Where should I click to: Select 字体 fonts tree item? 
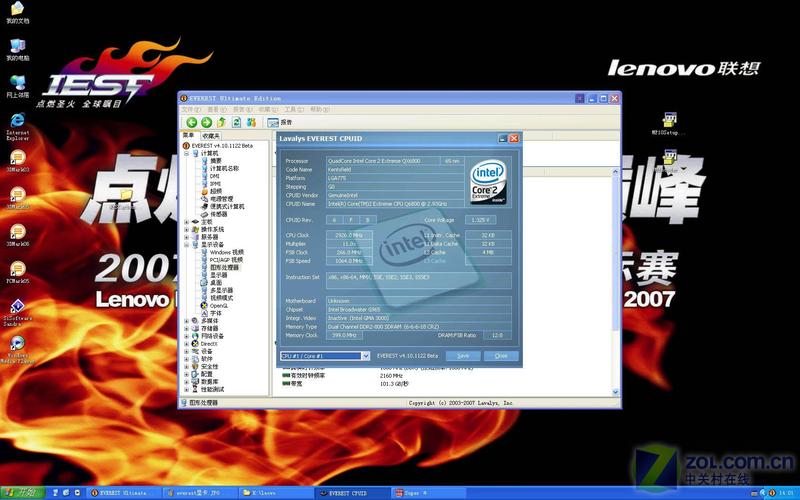[x=216, y=313]
